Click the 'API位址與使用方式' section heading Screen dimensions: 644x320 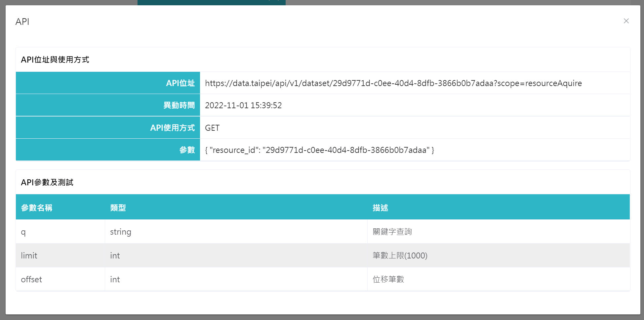click(x=55, y=60)
